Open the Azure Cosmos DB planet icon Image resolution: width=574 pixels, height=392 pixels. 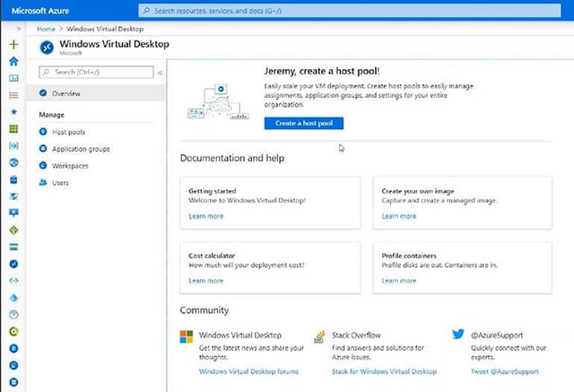pos(13,196)
